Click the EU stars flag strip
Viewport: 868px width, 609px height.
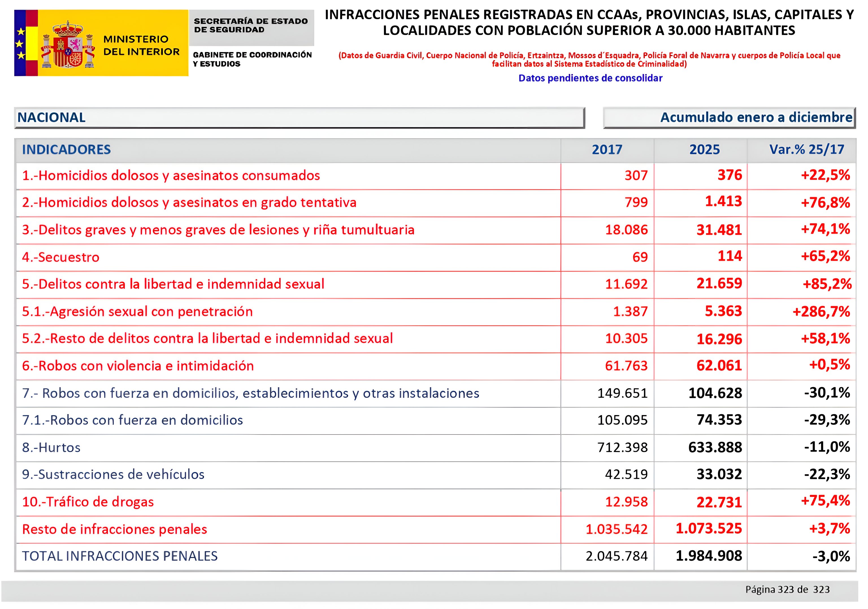(x=21, y=43)
